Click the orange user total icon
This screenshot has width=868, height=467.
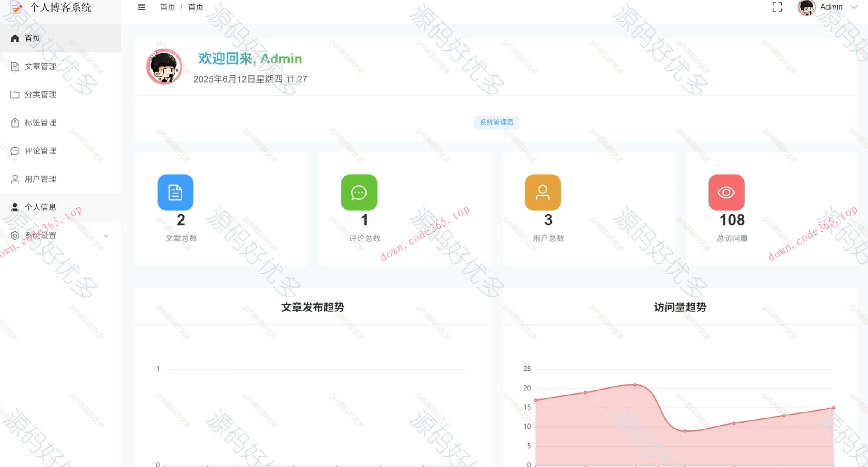(x=542, y=192)
